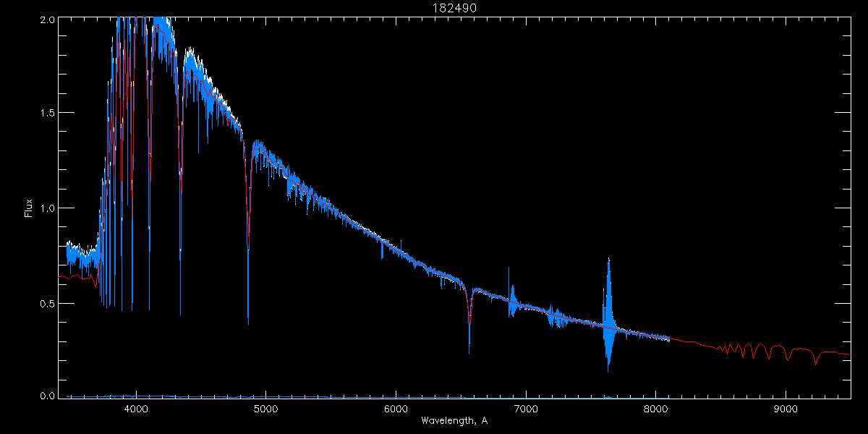Click the 5000 wavelength tick label
The image size is (868, 434).
(x=265, y=409)
